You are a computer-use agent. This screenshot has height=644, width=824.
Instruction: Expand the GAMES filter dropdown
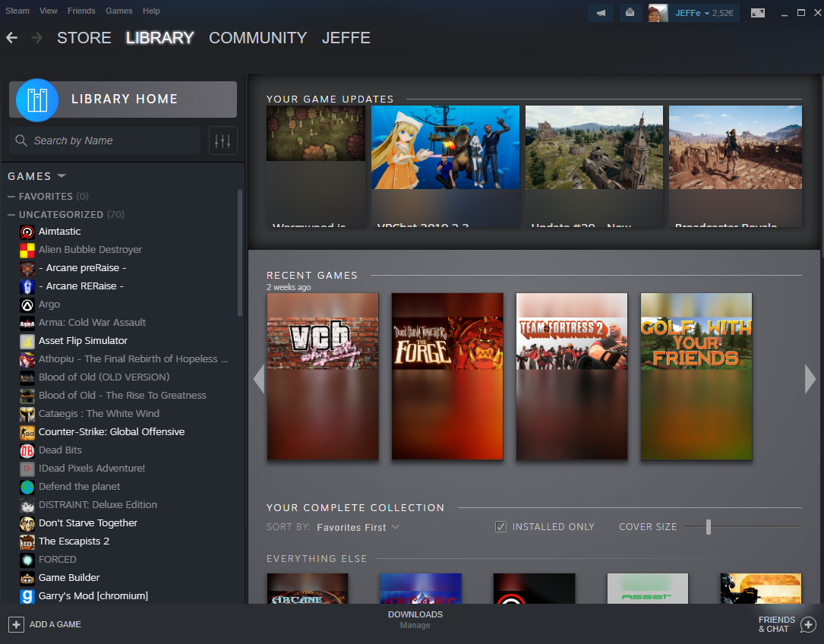(x=62, y=175)
